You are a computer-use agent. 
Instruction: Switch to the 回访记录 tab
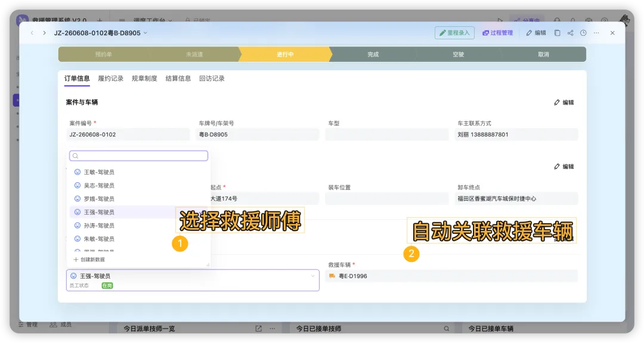pyautogui.click(x=212, y=79)
